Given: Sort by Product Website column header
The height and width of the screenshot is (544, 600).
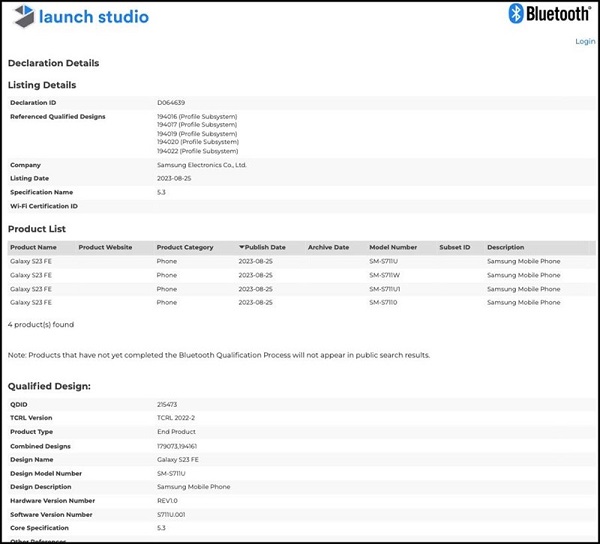Looking at the screenshot, I should click(x=105, y=247).
